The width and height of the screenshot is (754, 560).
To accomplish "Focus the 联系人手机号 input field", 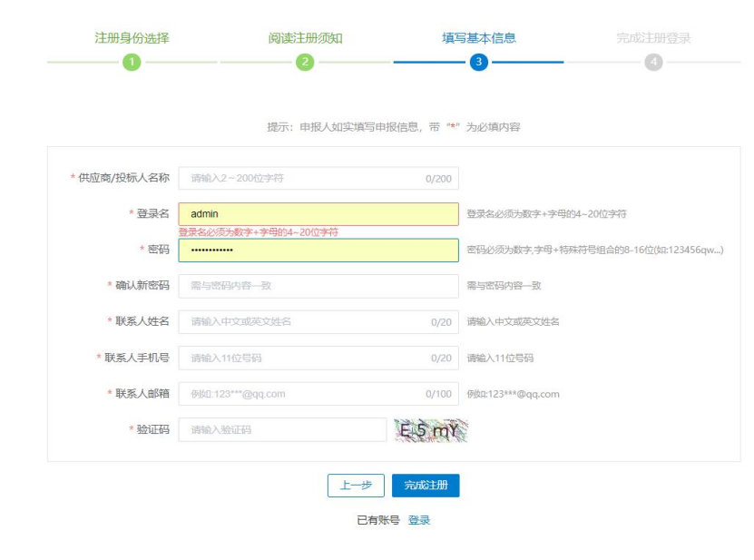I will pyautogui.click(x=318, y=358).
